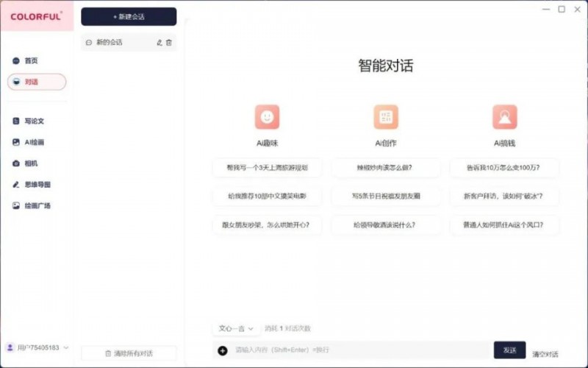The height and width of the screenshot is (368, 588).
Task: Expand the 用户75405183 account menu
Action: pyautogui.click(x=65, y=347)
